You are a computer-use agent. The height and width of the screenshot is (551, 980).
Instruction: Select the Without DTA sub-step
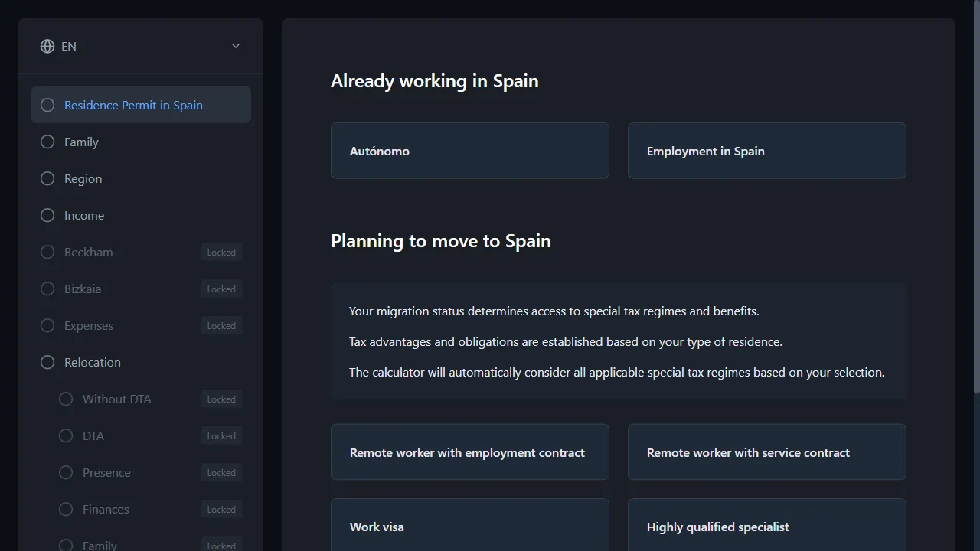(x=116, y=399)
